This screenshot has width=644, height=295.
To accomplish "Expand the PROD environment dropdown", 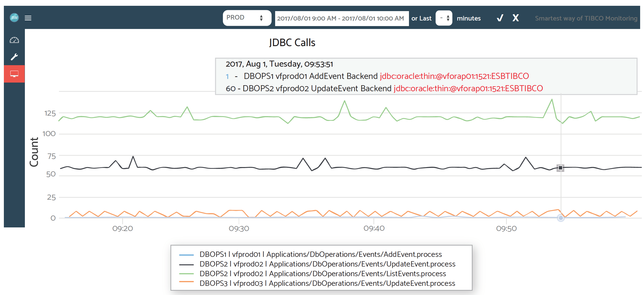I will point(247,18).
